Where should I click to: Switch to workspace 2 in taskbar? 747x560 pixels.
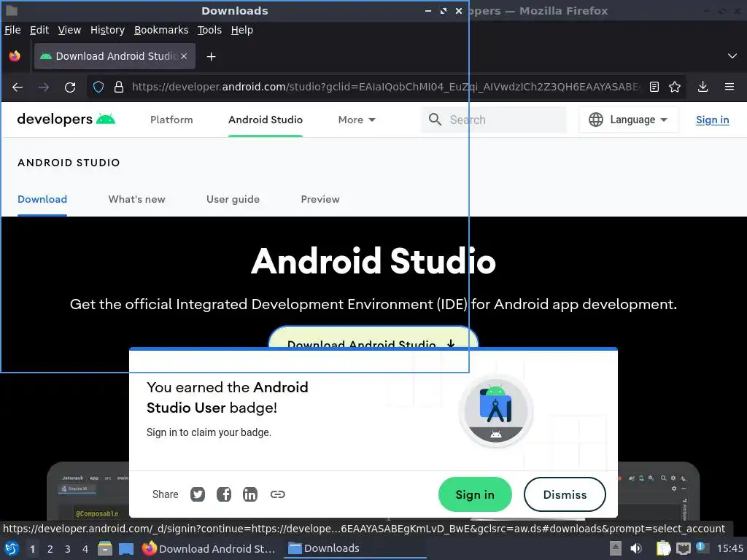[x=50, y=549]
